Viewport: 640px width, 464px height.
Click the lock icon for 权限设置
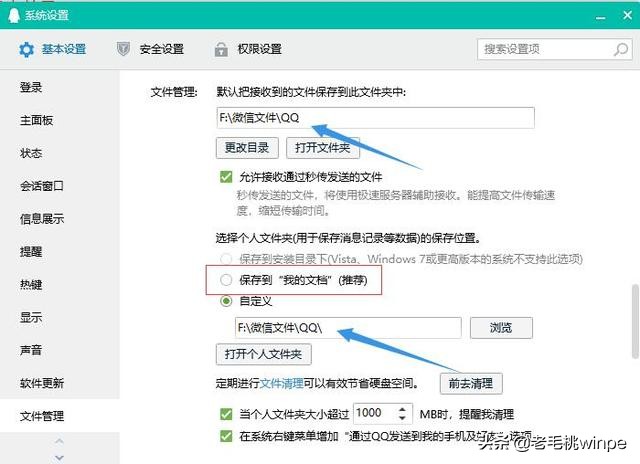[221, 49]
